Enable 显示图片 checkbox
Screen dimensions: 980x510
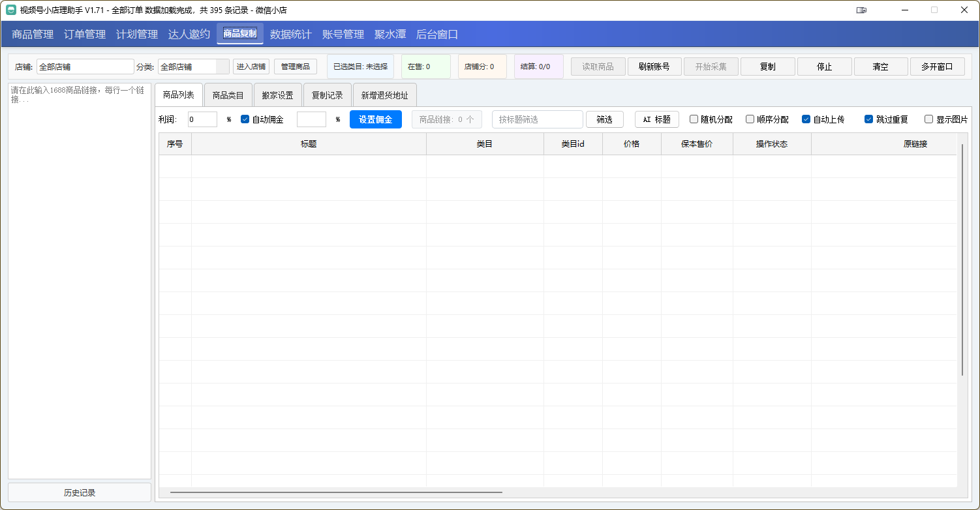(929, 119)
